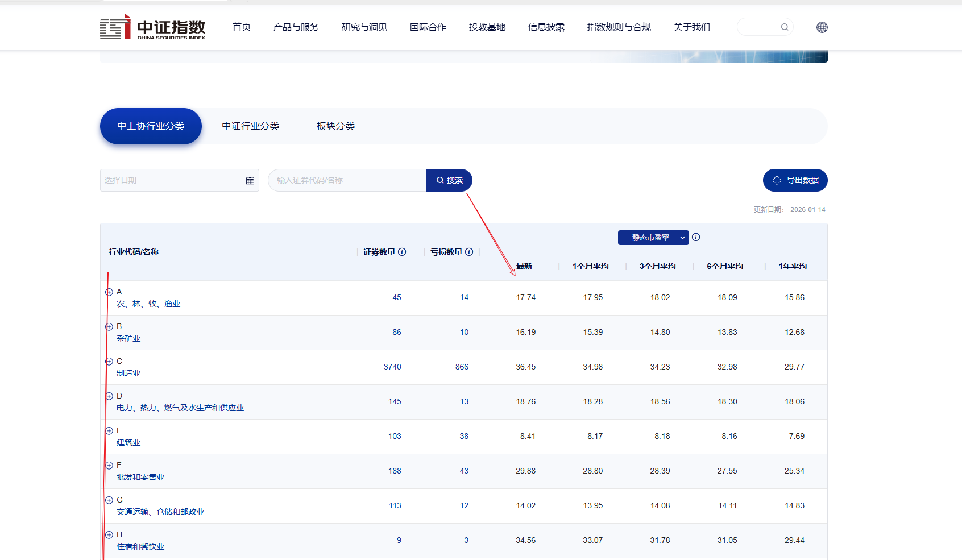This screenshot has width=962, height=560.
Task: Click the magnifier icon in top search box
Action: tap(784, 27)
